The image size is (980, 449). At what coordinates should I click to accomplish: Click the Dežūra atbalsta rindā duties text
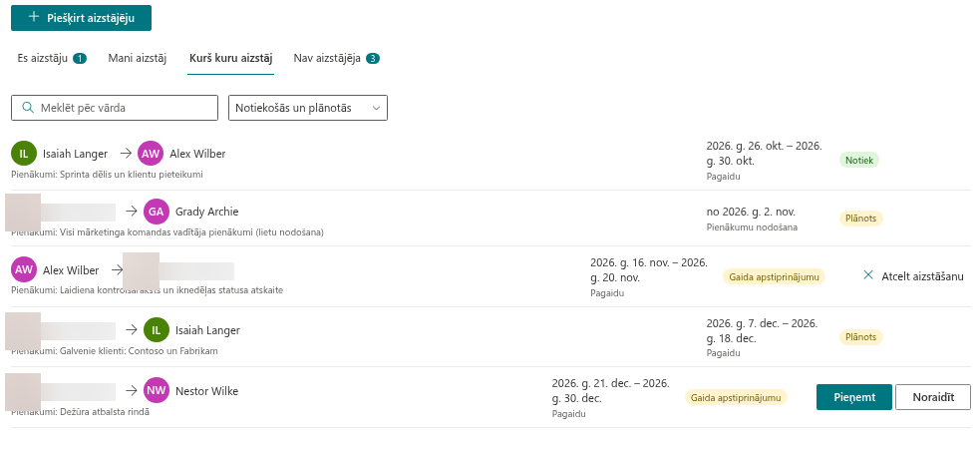click(x=105, y=412)
